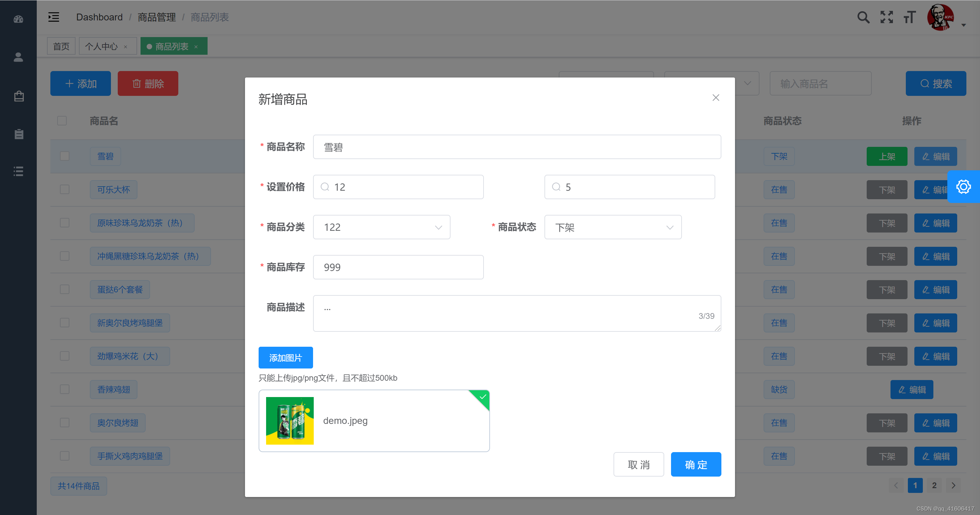The width and height of the screenshot is (980, 515).
Task: Switch to the 首页 tab
Action: 61,46
